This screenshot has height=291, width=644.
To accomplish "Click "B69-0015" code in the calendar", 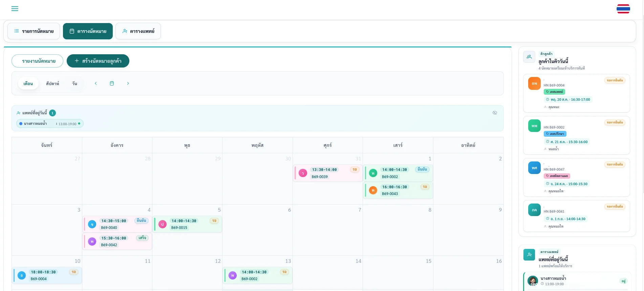I will point(179,228).
